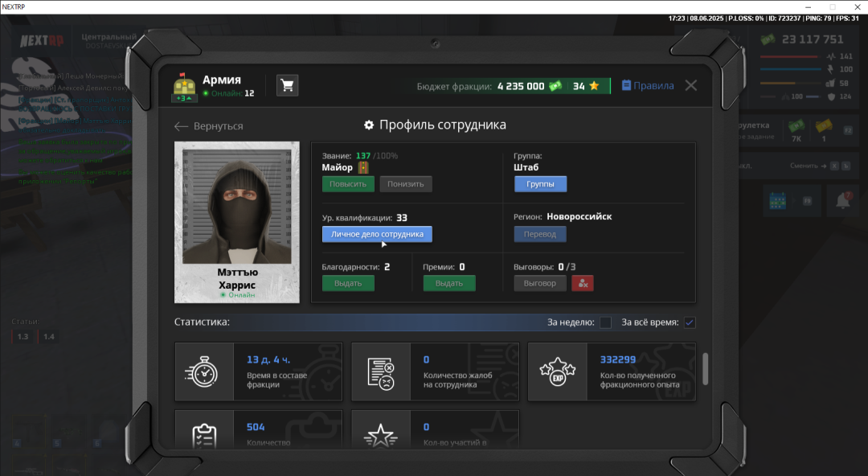The width and height of the screenshot is (868, 476).
Task: Demote employee with 'Понизить' button
Action: (x=406, y=184)
